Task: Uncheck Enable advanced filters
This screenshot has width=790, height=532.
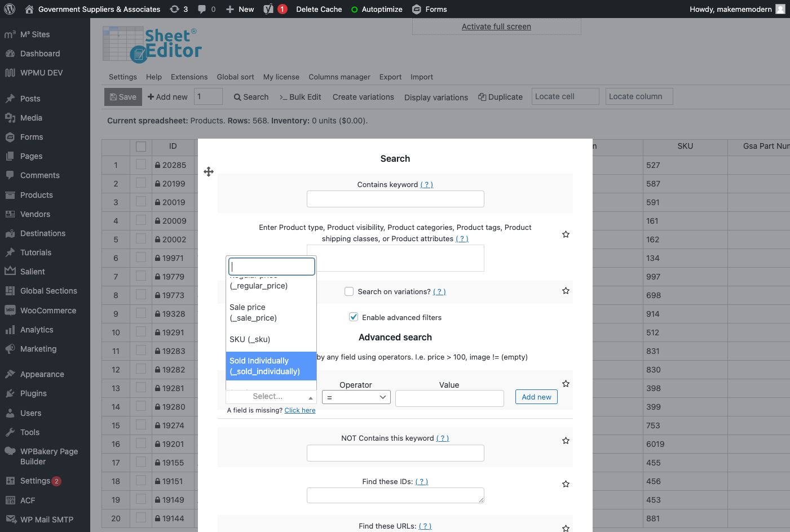Action: 354,317
